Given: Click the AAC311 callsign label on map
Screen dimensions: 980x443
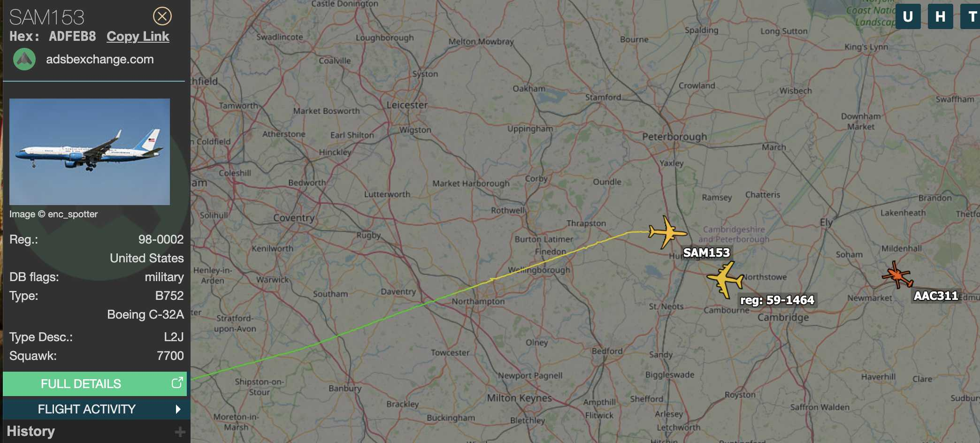Looking at the screenshot, I should click(935, 296).
